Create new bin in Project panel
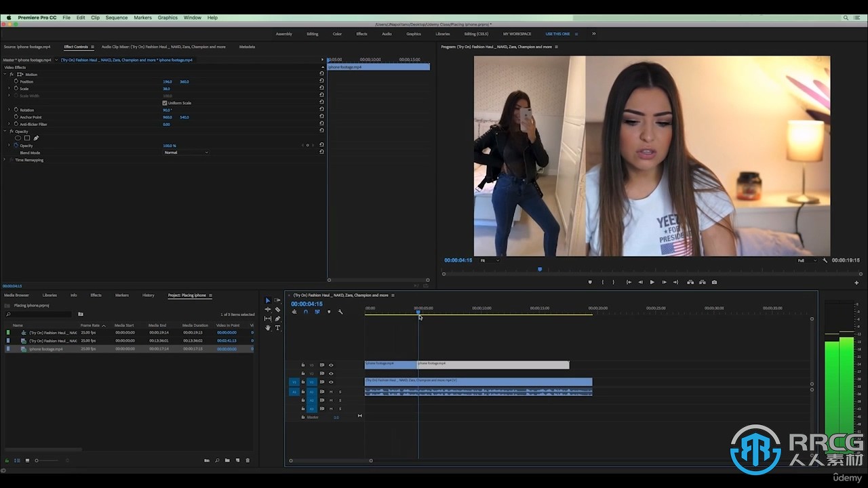 (x=227, y=460)
